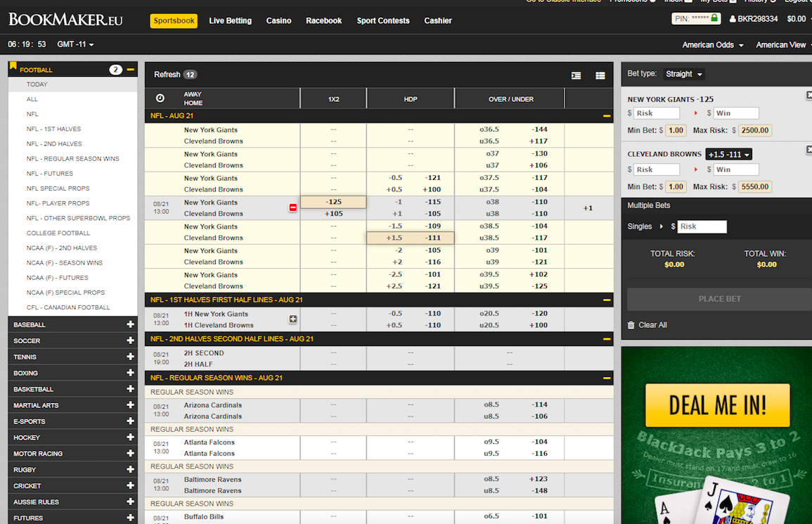Open the American View dropdown

[783, 45]
